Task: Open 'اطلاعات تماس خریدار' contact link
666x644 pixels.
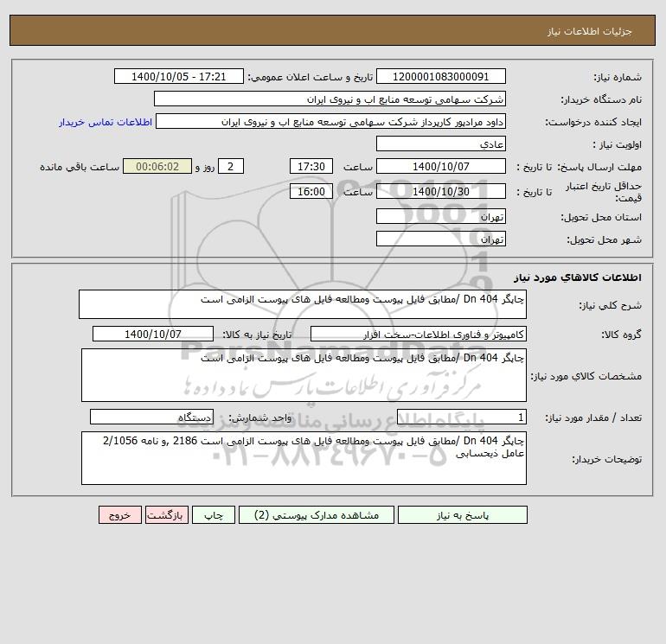Action: pyautogui.click(x=106, y=122)
